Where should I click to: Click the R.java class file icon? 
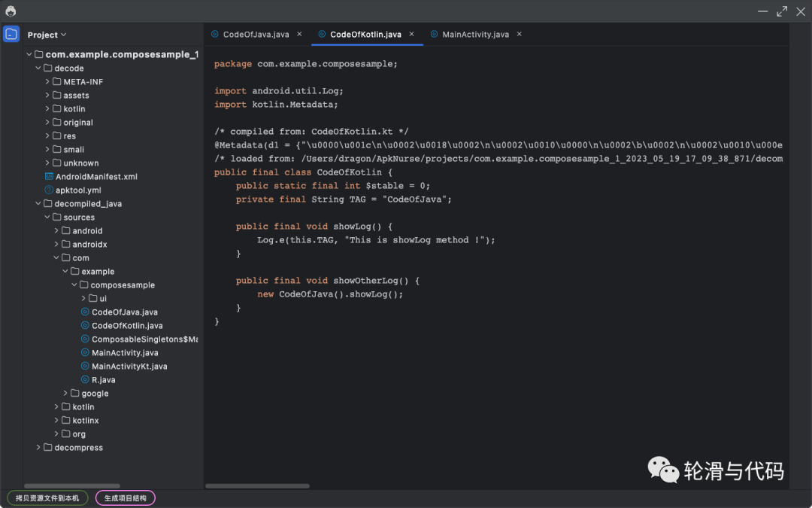[85, 379]
